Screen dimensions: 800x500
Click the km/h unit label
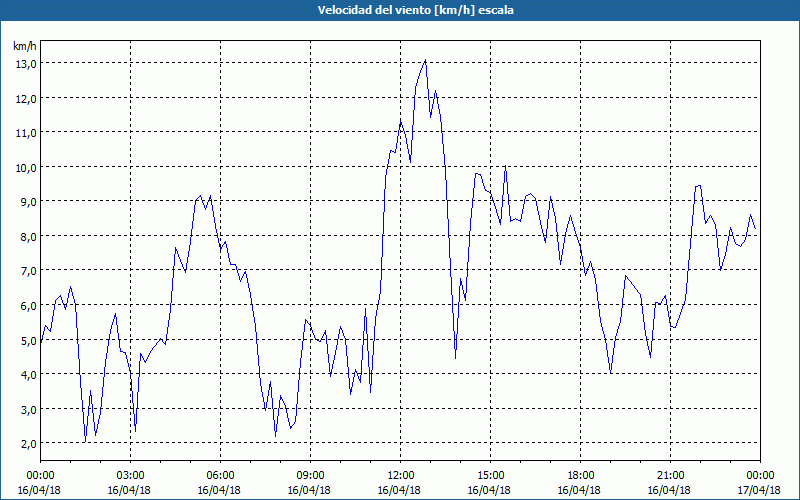25,46
